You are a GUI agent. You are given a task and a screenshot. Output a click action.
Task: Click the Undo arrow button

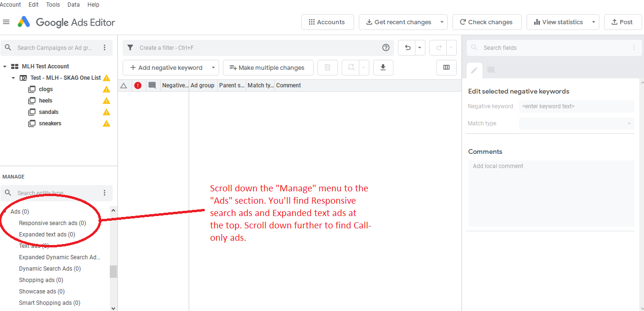point(407,47)
